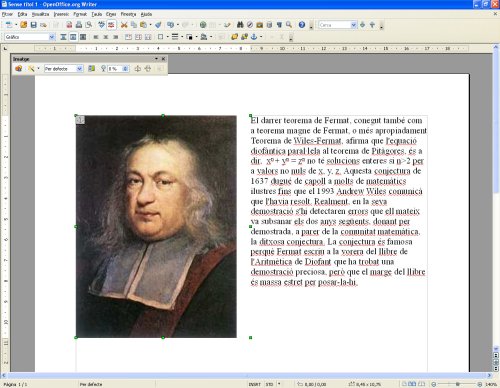Click the Print document icon
This screenshot has height=388, width=500.
[x=79, y=25]
